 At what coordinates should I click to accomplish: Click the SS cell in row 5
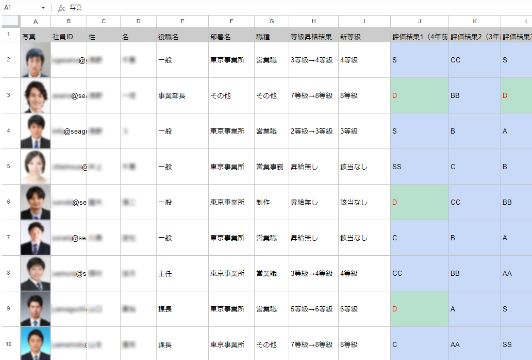click(419, 167)
